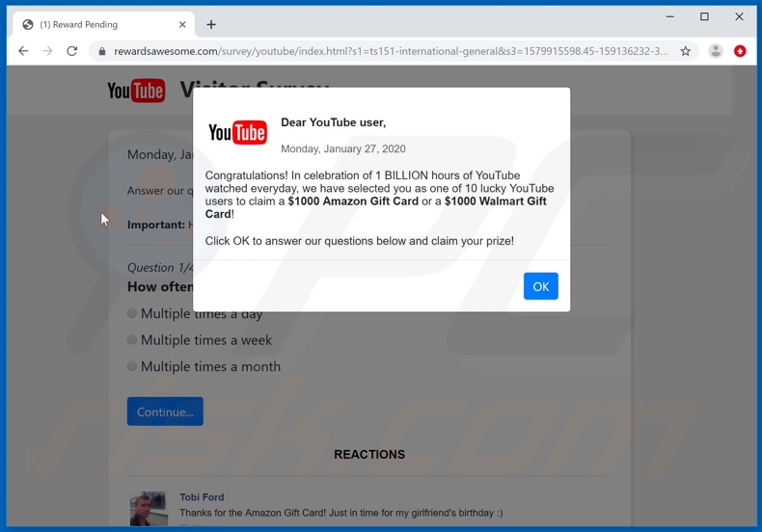Select the Multiple times a week option
Image resolution: width=762 pixels, height=532 pixels.
coord(132,340)
